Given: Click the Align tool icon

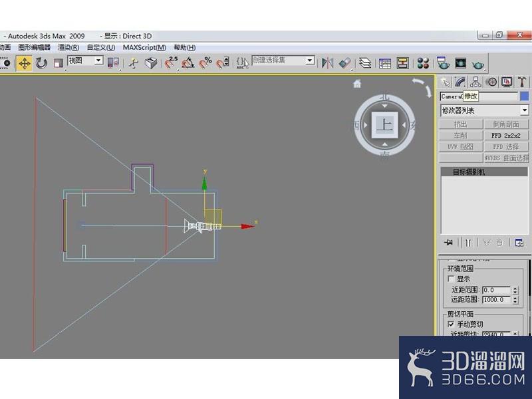Looking at the screenshot, I should [344, 63].
